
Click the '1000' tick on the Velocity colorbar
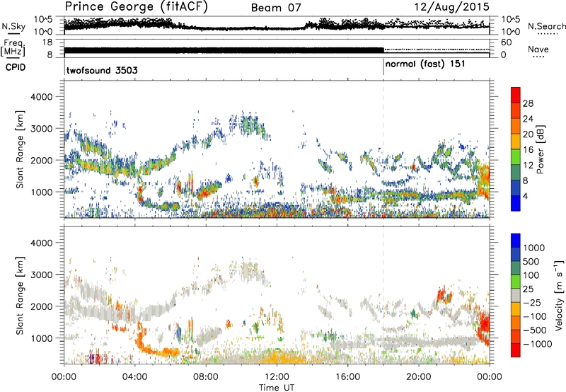tap(533, 248)
